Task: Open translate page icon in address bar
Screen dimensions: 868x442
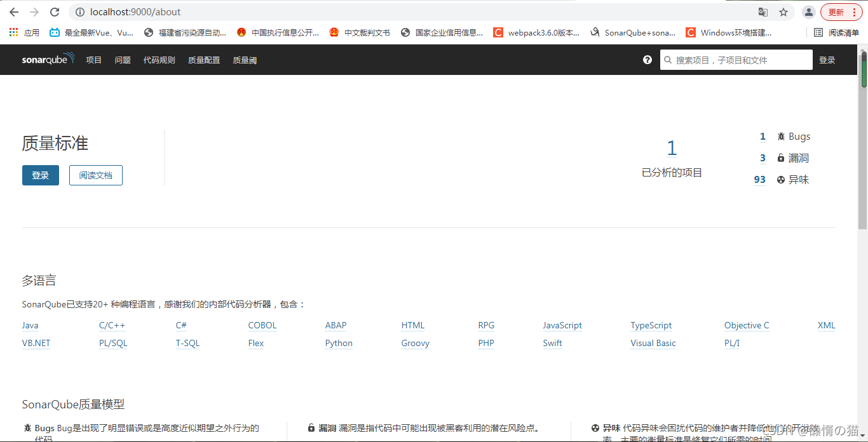Action: pyautogui.click(x=763, y=12)
